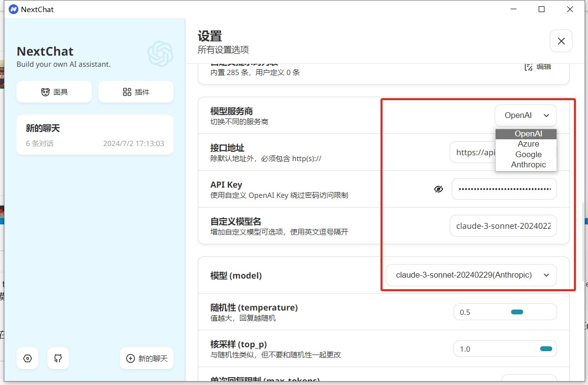This screenshot has width=588, height=385.
Task: Start a chat with 新的聊天 button
Action: (147, 358)
